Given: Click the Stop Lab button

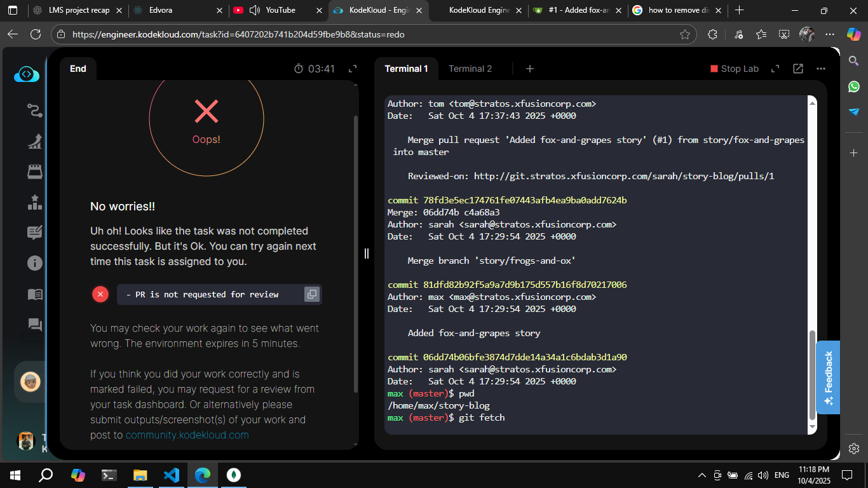Looking at the screenshot, I should (735, 69).
